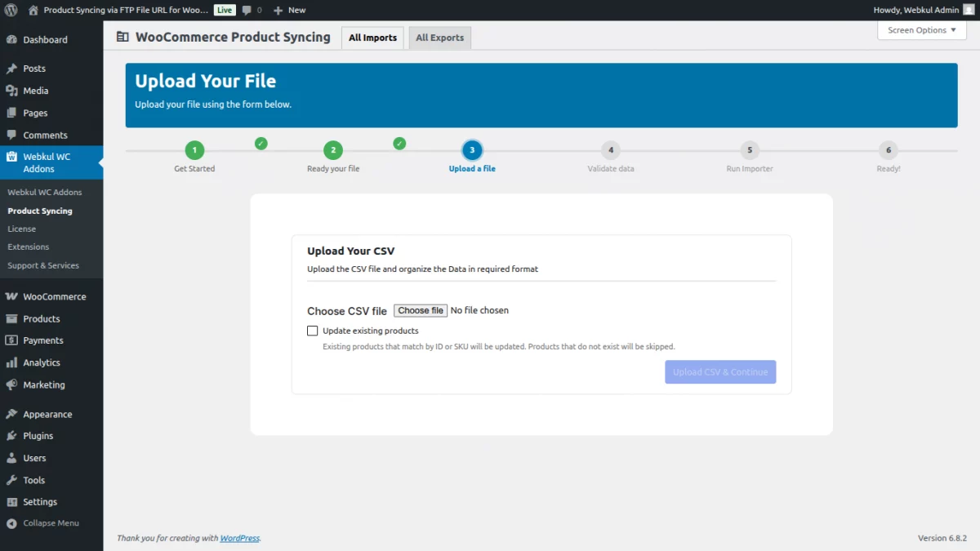Select the All Imports tab

click(372, 38)
